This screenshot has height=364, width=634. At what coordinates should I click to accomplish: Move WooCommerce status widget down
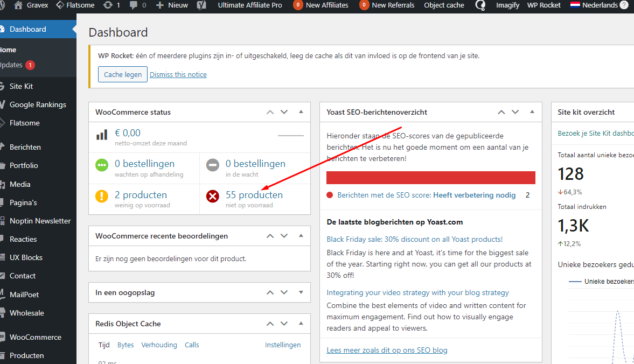(x=284, y=113)
